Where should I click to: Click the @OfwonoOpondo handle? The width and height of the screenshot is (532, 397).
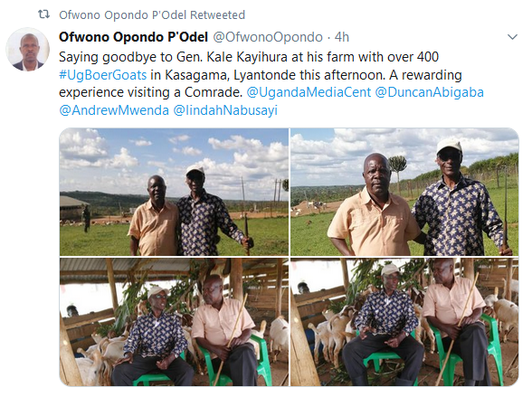click(268, 37)
